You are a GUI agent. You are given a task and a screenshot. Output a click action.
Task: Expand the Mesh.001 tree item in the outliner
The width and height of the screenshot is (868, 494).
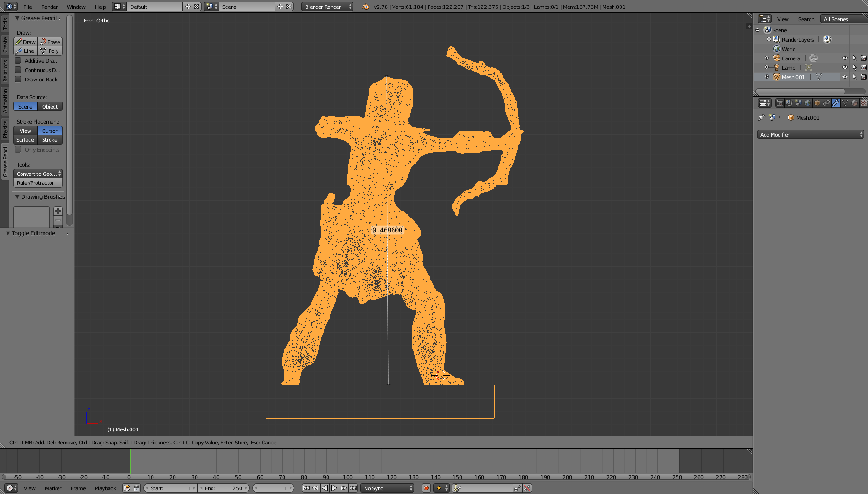pyautogui.click(x=766, y=77)
